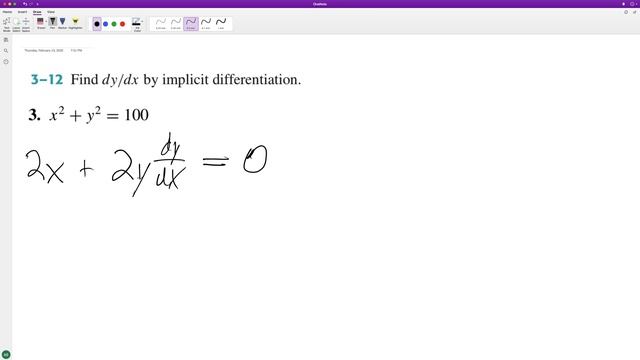Open the Insert ribbon tab
640x360 pixels.
point(22,12)
